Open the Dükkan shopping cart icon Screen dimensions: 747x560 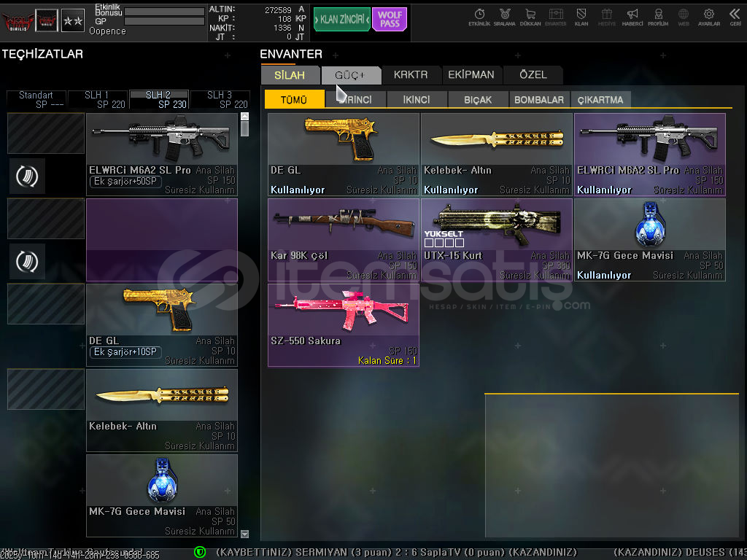(x=530, y=17)
